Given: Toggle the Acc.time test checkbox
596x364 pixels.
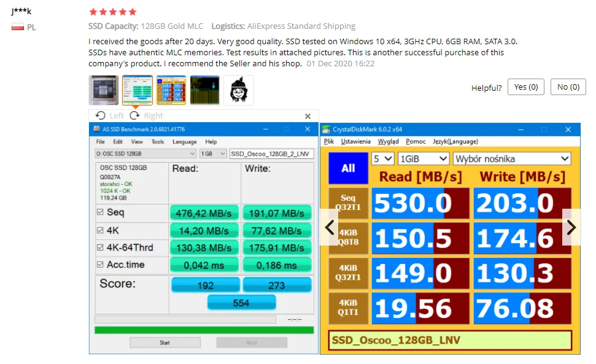Looking at the screenshot, I should pos(100,265).
